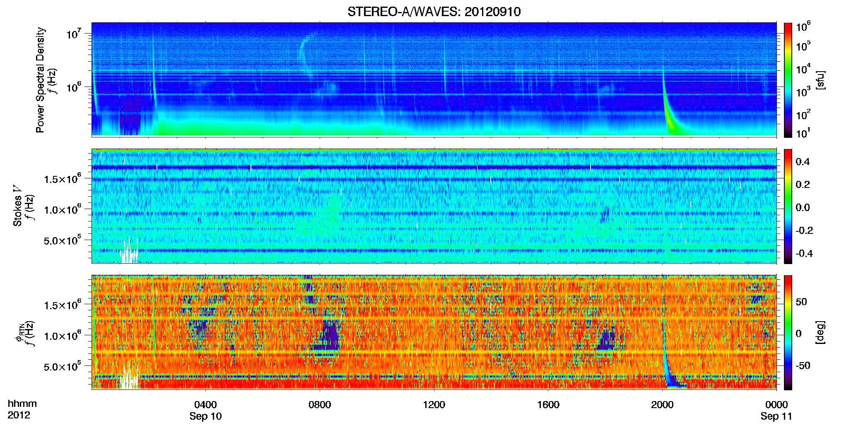Click the power spectral density color bar
The height and width of the screenshot is (447, 868).
coord(788,80)
